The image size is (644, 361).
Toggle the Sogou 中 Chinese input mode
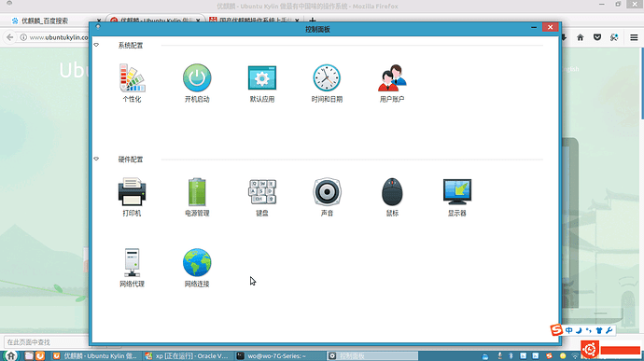click(x=568, y=330)
